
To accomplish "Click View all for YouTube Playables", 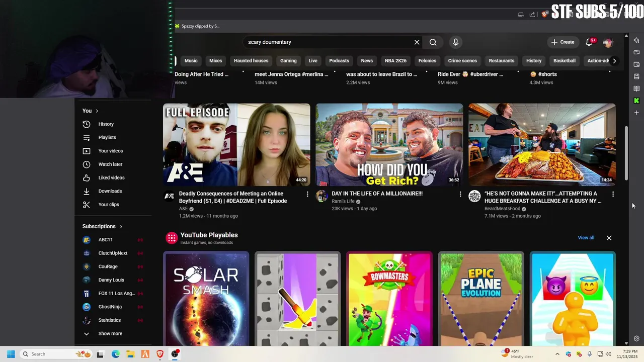I will point(586,238).
